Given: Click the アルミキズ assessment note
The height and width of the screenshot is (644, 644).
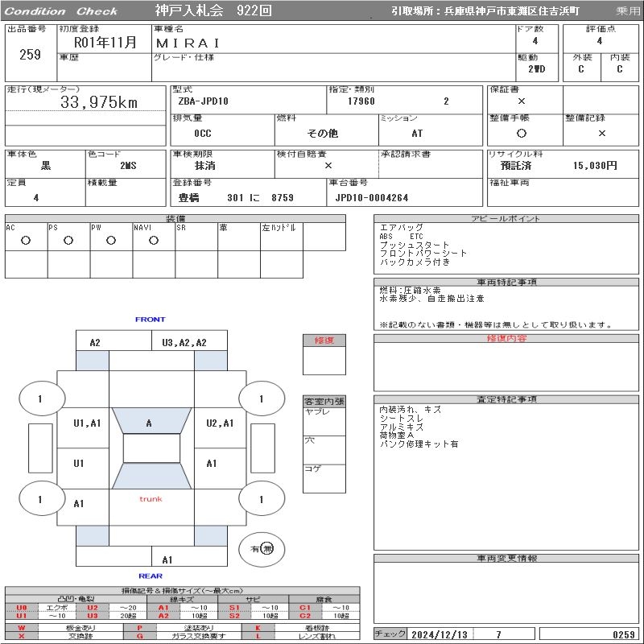Looking at the screenshot, I should (401, 427).
